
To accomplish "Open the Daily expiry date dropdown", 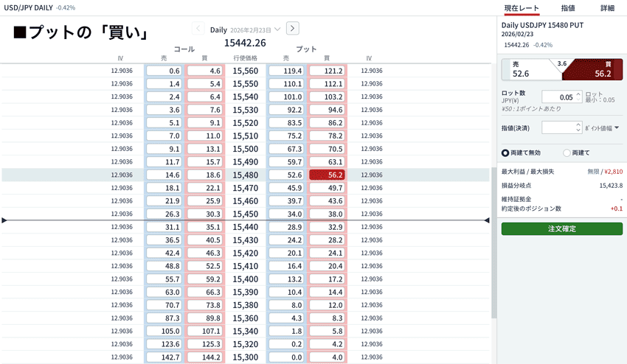I will coord(277,29).
